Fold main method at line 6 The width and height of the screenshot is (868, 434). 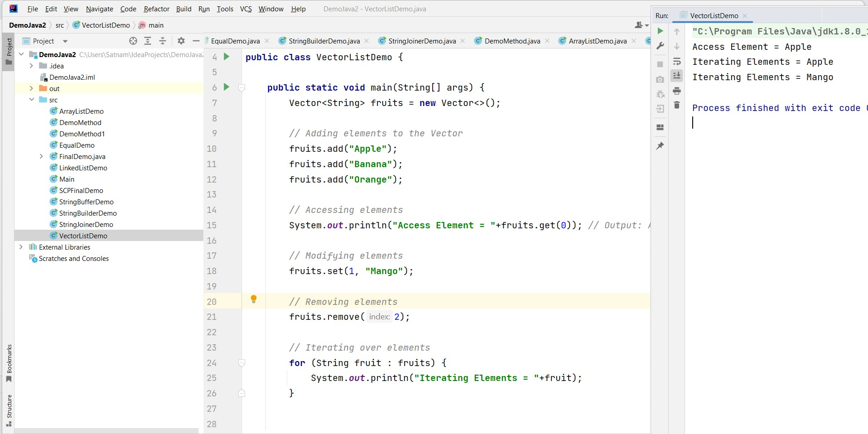pos(242,88)
